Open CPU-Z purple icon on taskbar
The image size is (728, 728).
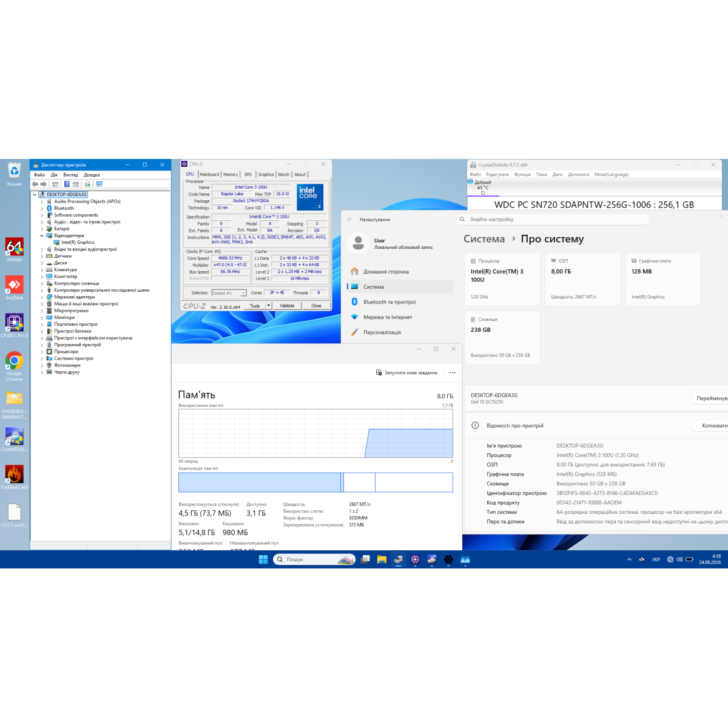click(415, 559)
